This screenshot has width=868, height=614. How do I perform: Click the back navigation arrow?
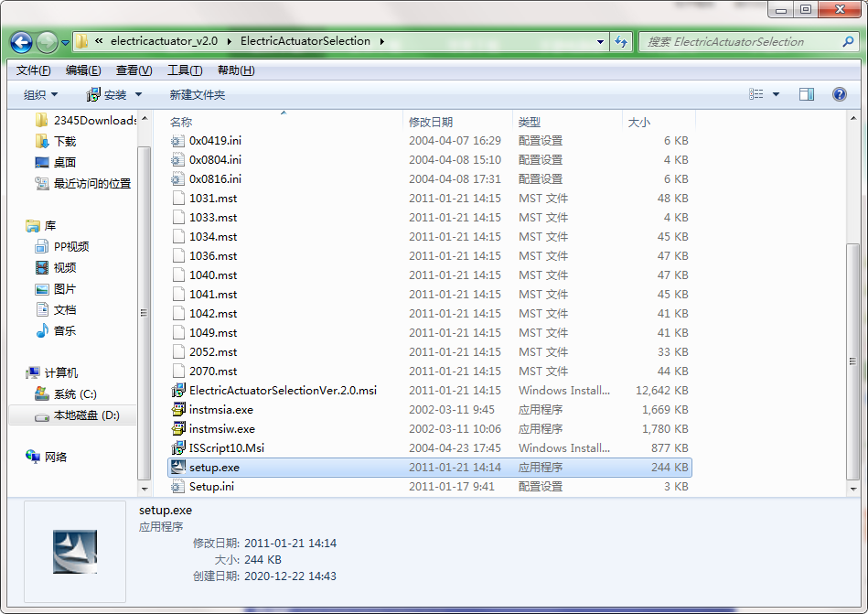(20, 42)
